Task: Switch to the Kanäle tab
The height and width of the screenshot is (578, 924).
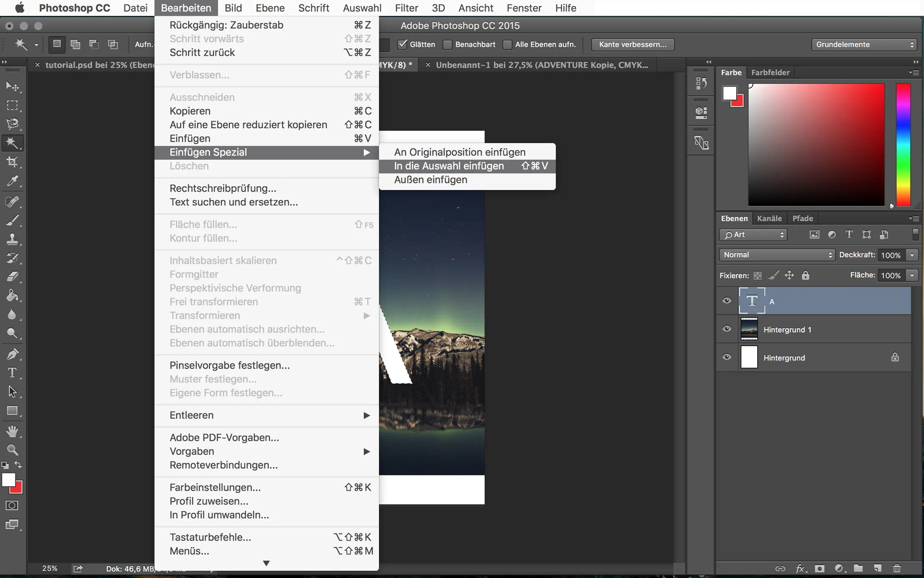Action: (x=769, y=218)
